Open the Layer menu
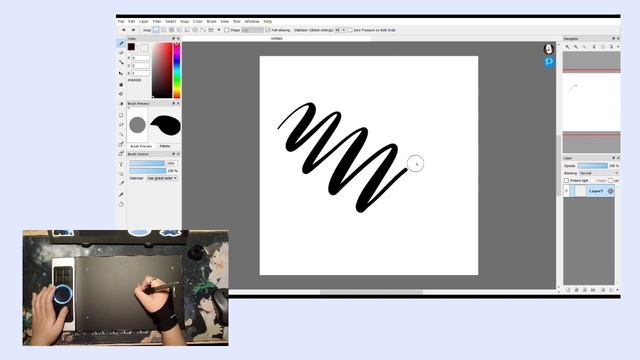Image resolution: width=640 pixels, height=360 pixels. 144,21
